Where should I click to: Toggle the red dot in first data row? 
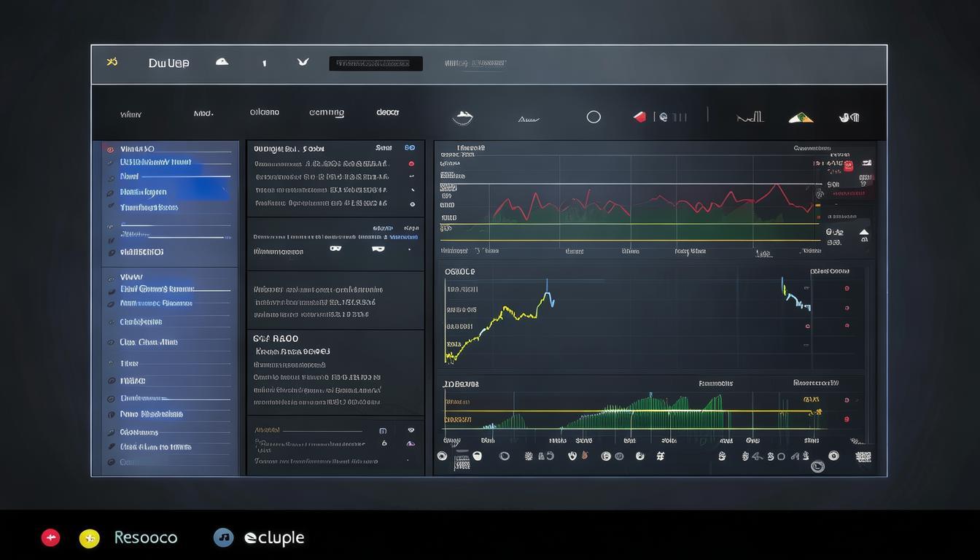(x=411, y=164)
